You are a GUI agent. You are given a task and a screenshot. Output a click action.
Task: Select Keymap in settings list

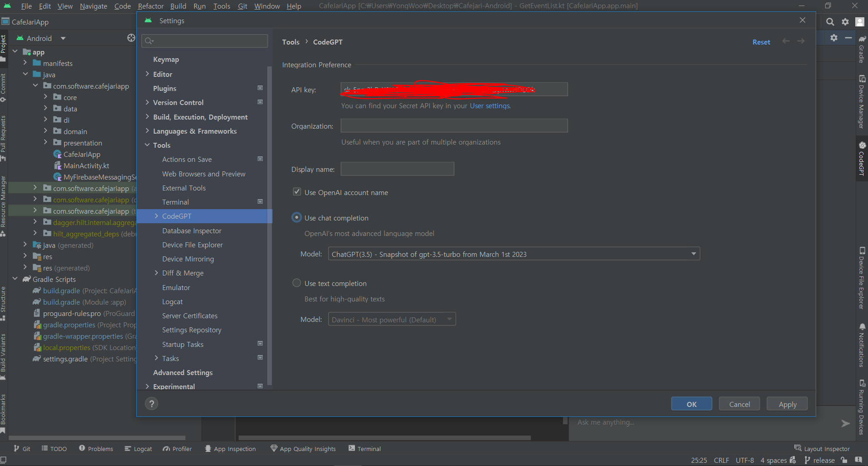(x=166, y=59)
